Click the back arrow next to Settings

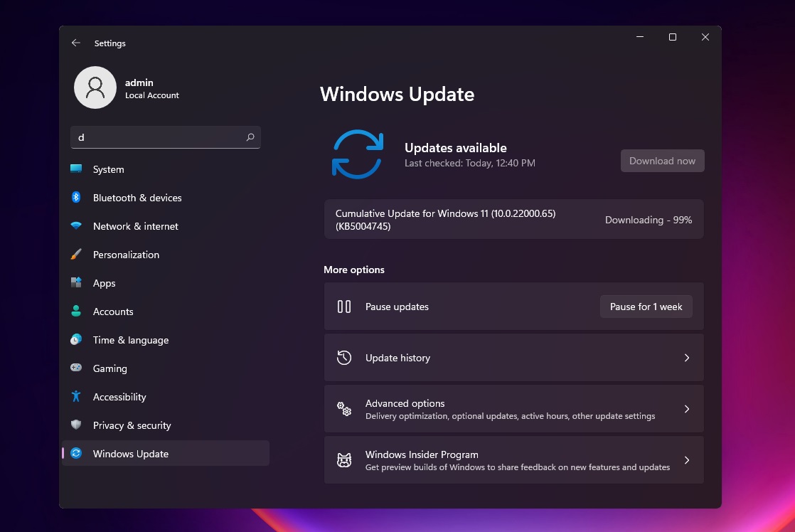pos(76,43)
